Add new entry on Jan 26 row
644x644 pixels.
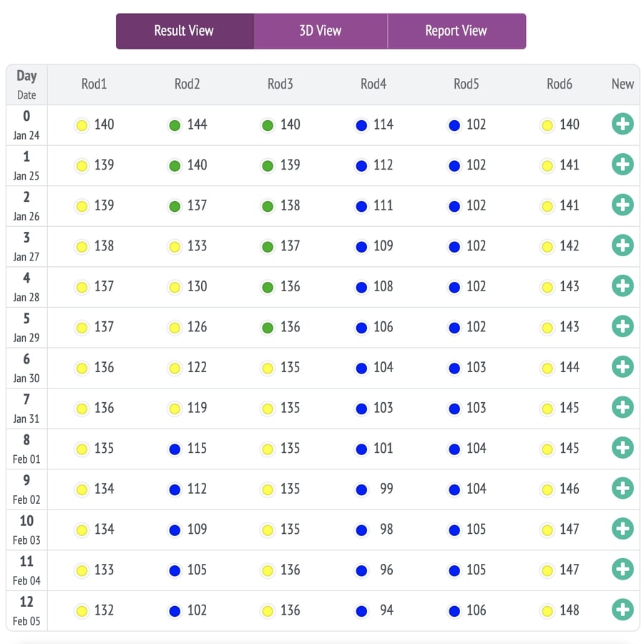[623, 205]
